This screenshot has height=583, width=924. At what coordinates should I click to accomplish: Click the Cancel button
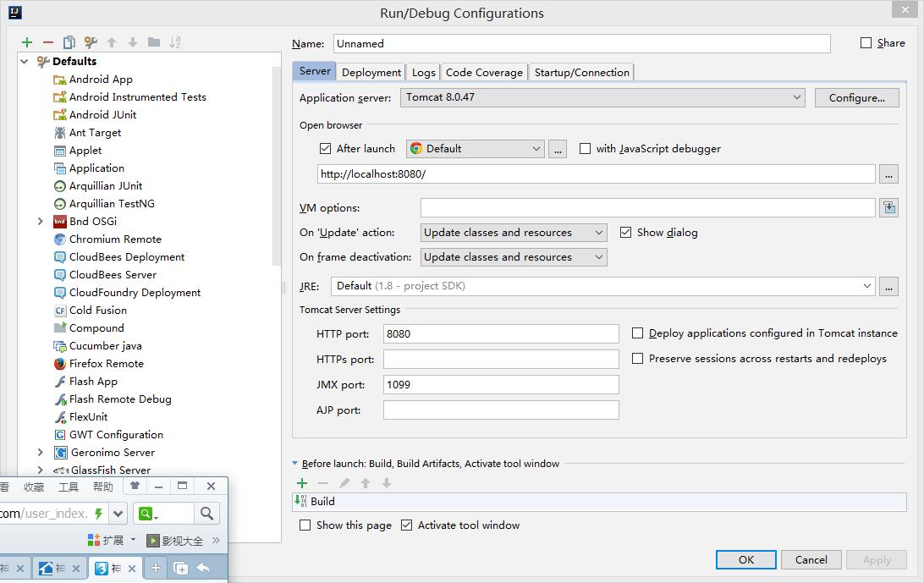pyautogui.click(x=811, y=560)
